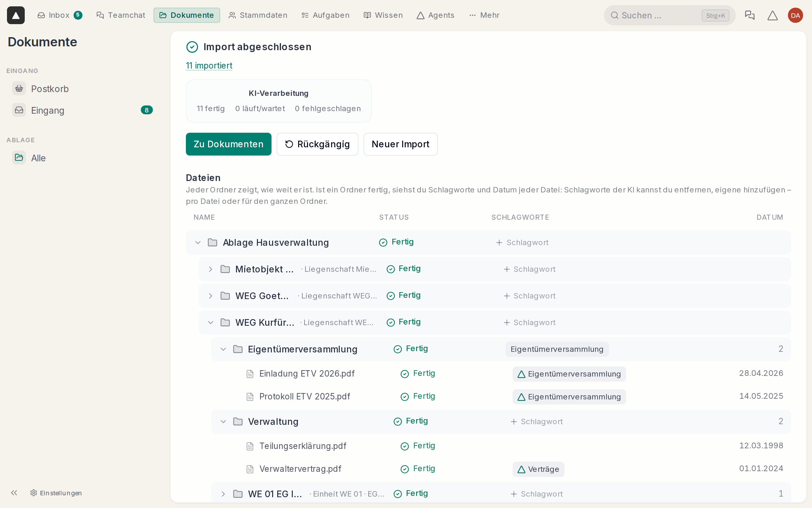Open the Stammdaten tab

(258, 15)
